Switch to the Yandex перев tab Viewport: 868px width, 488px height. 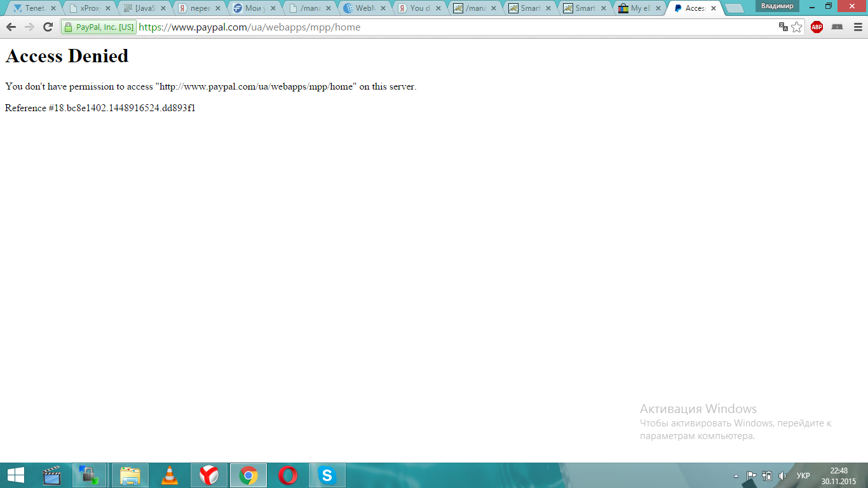(199, 8)
